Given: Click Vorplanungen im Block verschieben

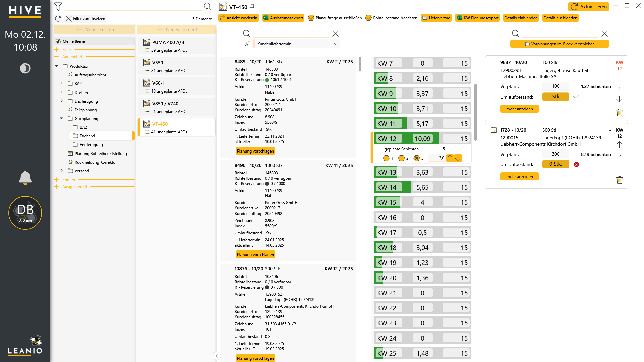Looking at the screenshot, I should tap(559, 44).
